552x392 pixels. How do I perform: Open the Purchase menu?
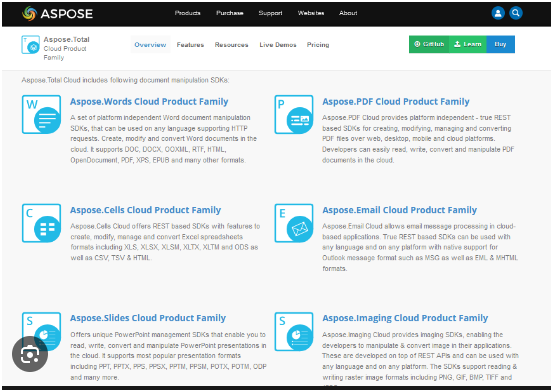pos(230,13)
